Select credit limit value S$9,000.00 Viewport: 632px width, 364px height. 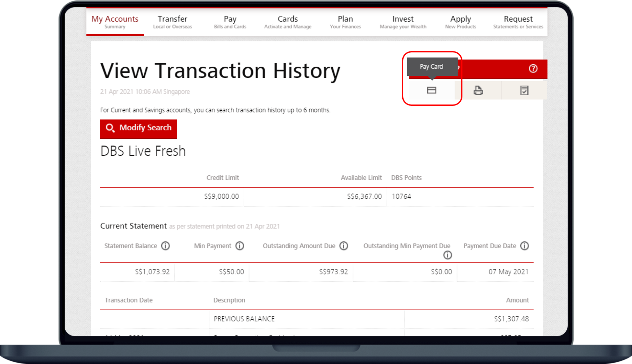click(221, 196)
